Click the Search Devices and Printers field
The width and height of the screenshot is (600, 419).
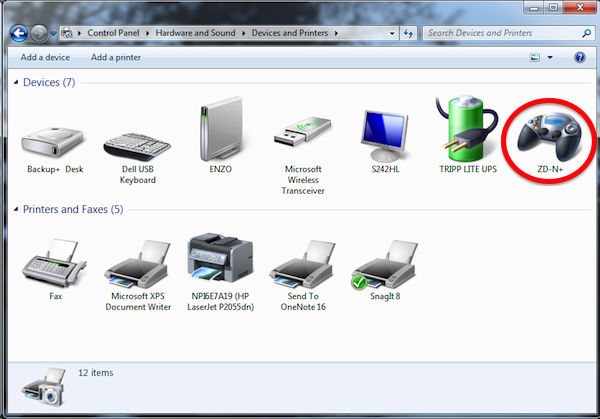[x=498, y=33]
